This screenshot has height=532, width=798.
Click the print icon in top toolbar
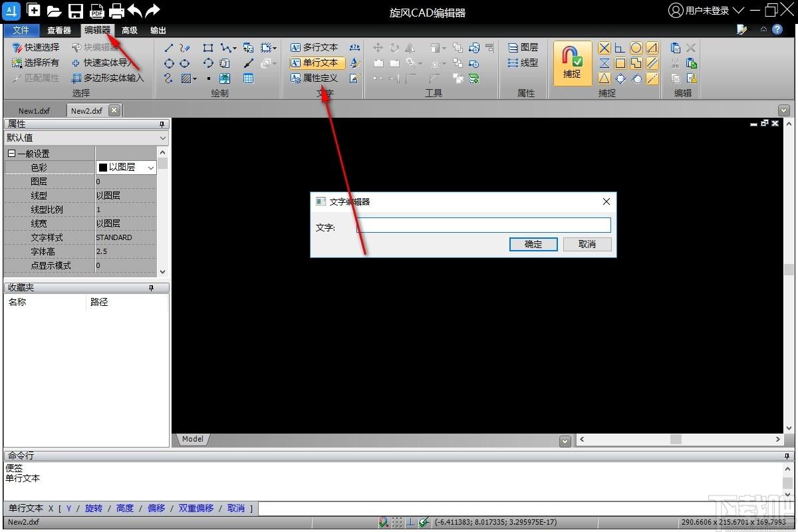[x=116, y=10]
